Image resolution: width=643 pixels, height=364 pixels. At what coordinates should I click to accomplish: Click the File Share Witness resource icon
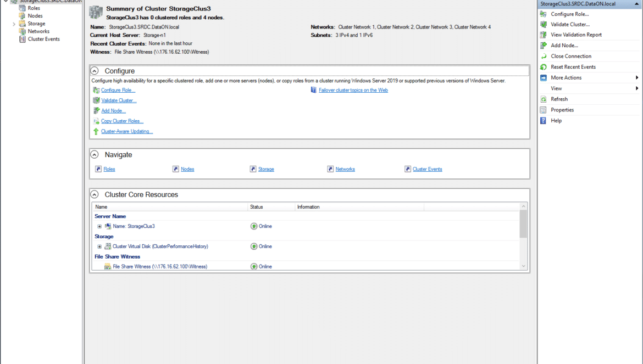coord(108,267)
